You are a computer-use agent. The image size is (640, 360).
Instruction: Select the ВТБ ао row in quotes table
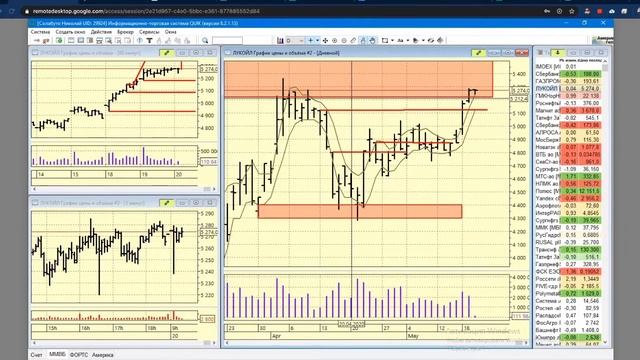(x=568, y=154)
